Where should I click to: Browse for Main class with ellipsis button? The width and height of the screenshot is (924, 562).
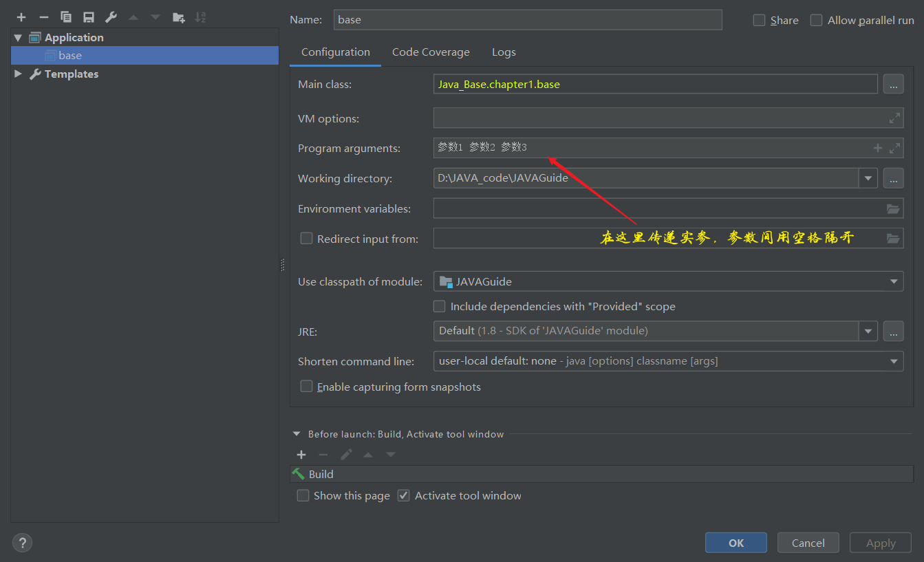893,85
